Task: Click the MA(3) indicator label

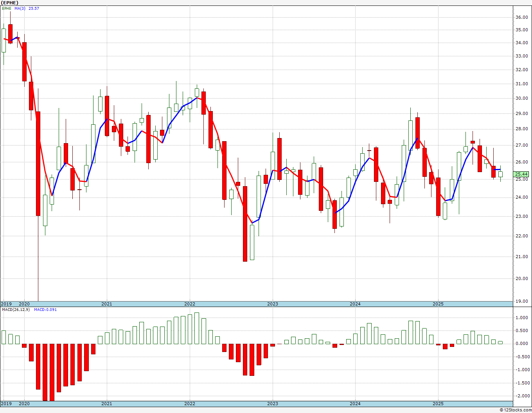Action: click(20, 8)
